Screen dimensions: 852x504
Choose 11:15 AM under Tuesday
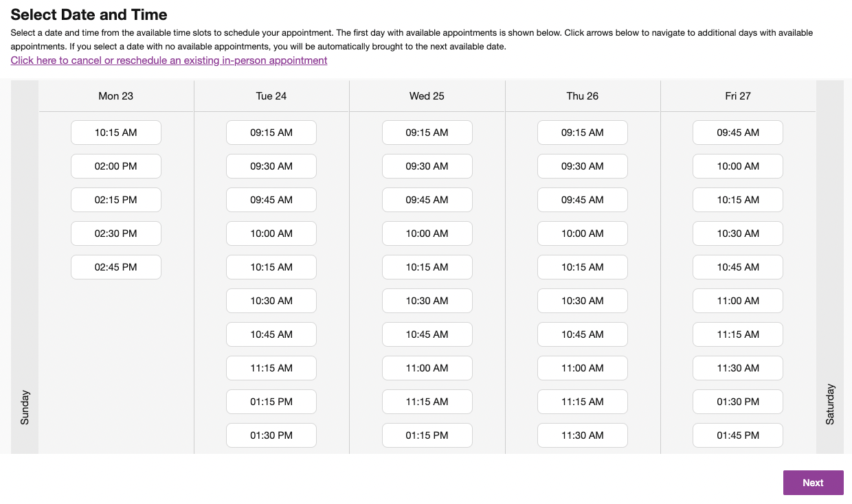[271, 368]
